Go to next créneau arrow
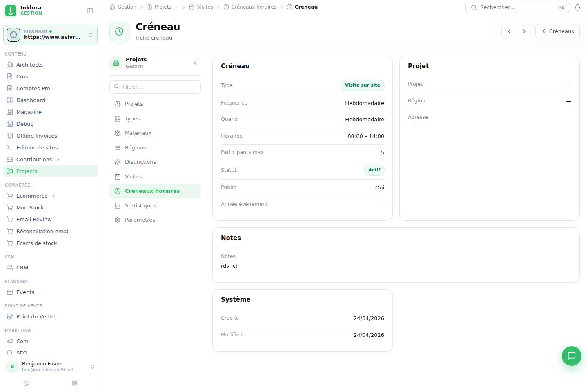This screenshot has width=588, height=392. tap(524, 31)
